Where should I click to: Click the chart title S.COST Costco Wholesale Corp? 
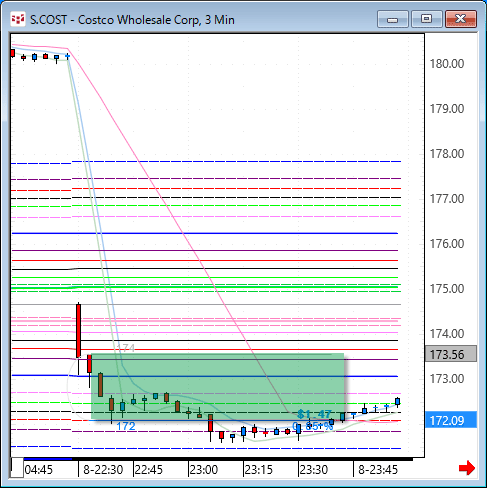pos(132,20)
